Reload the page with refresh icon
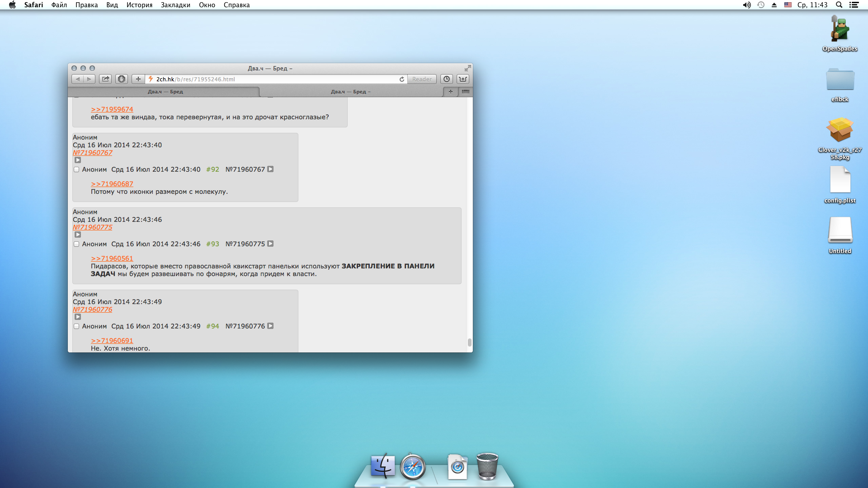 point(401,79)
